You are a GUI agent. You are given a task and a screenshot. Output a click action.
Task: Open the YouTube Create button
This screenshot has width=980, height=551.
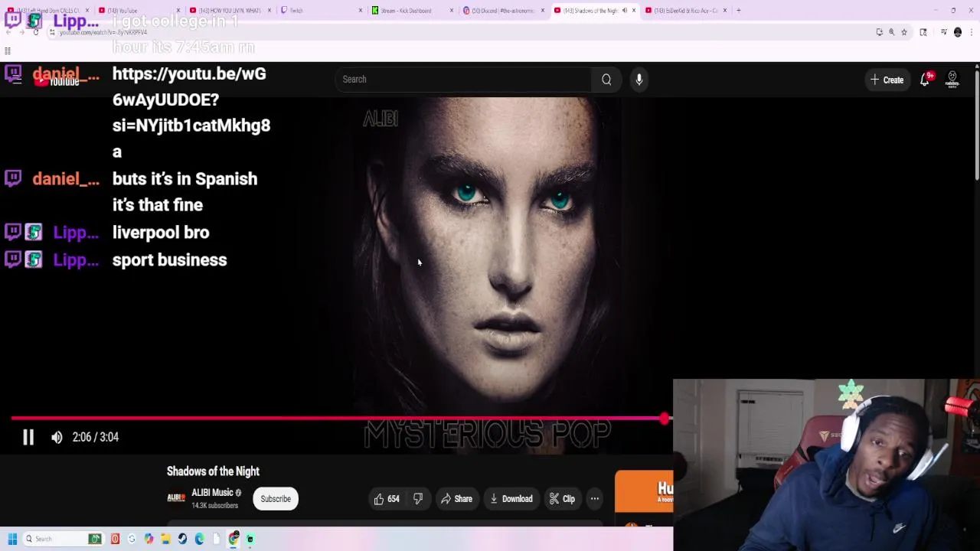pyautogui.click(x=887, y=80)
